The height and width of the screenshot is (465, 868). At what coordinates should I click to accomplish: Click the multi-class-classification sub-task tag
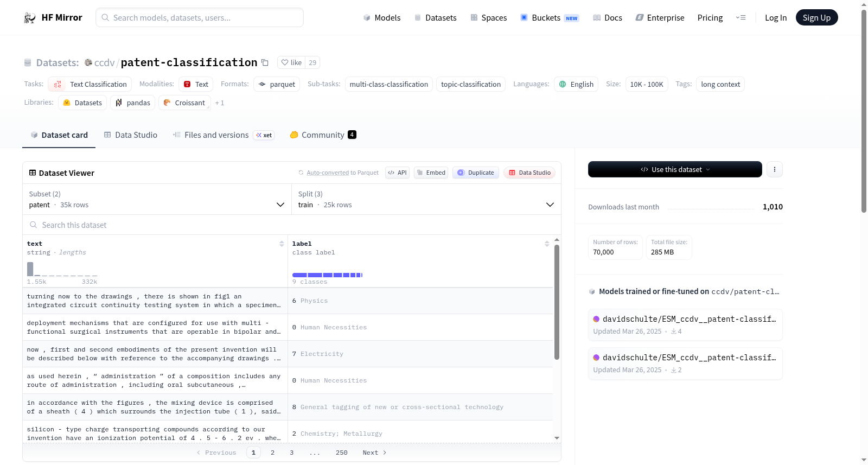389,84
